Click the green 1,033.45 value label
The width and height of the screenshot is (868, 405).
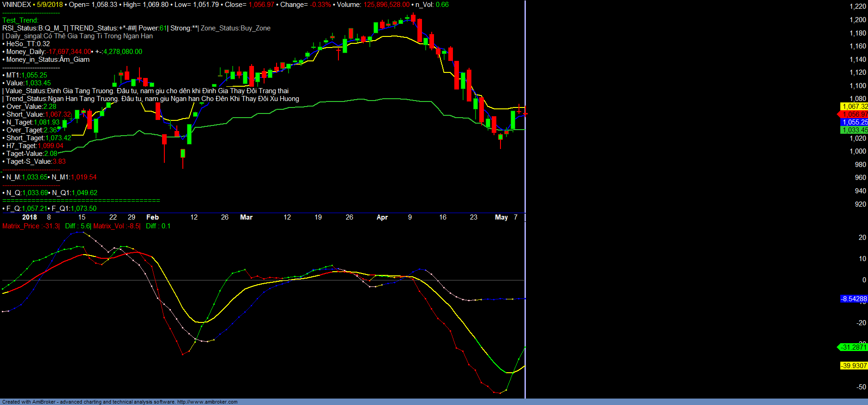855,130
